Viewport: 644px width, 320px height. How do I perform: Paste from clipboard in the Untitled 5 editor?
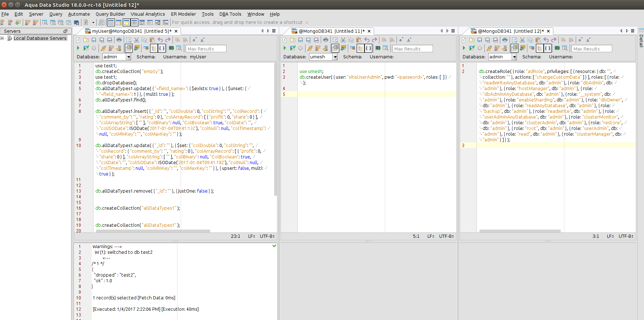[x=152, y=40]
